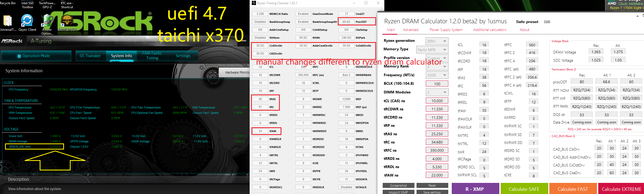
Task: Expand the Memory Type dropdown
Action: coord(432,50)
